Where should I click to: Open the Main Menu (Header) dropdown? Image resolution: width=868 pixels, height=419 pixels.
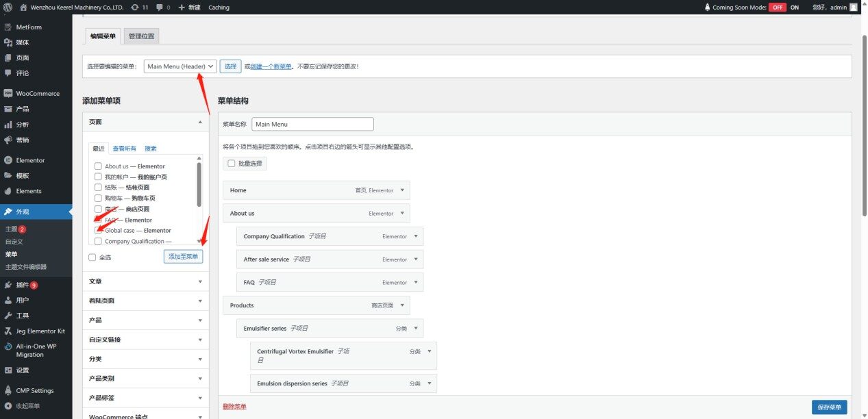(x=180, y=66)
